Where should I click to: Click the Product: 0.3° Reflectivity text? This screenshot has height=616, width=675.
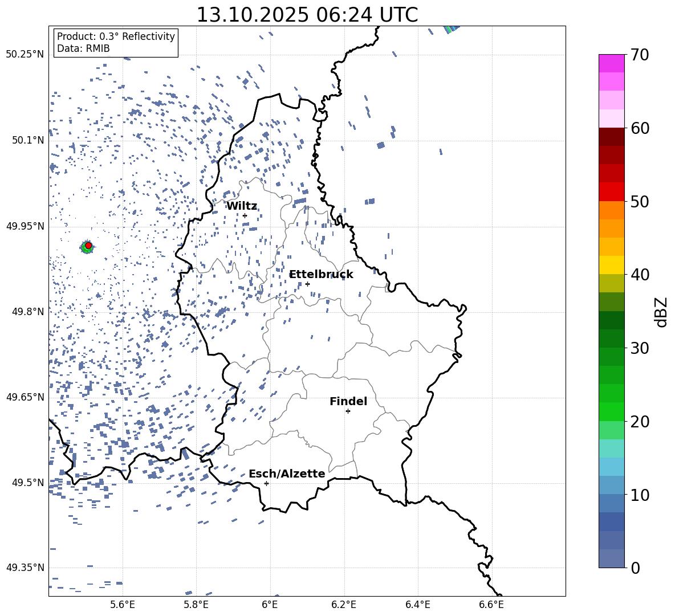(x=116, y=36)
